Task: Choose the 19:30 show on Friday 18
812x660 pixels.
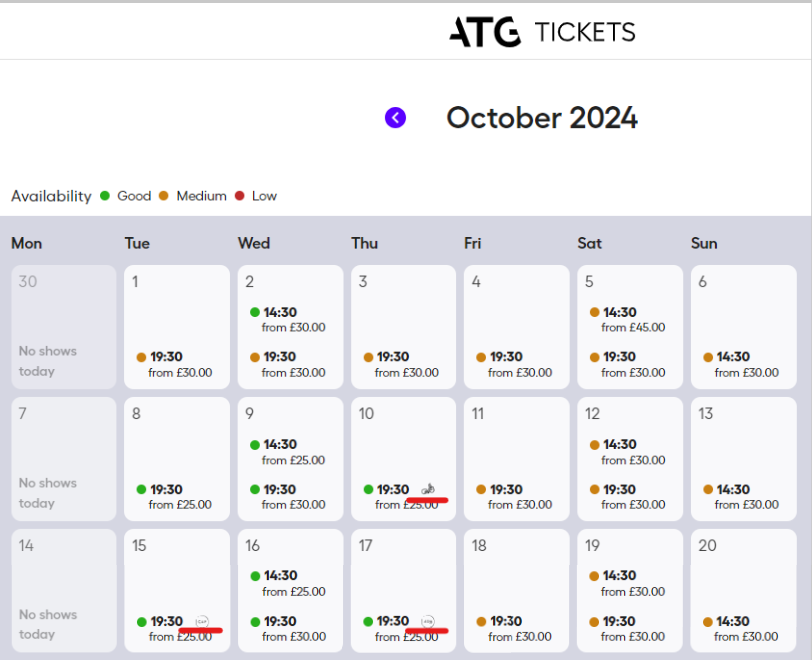Action: point(514,628)
